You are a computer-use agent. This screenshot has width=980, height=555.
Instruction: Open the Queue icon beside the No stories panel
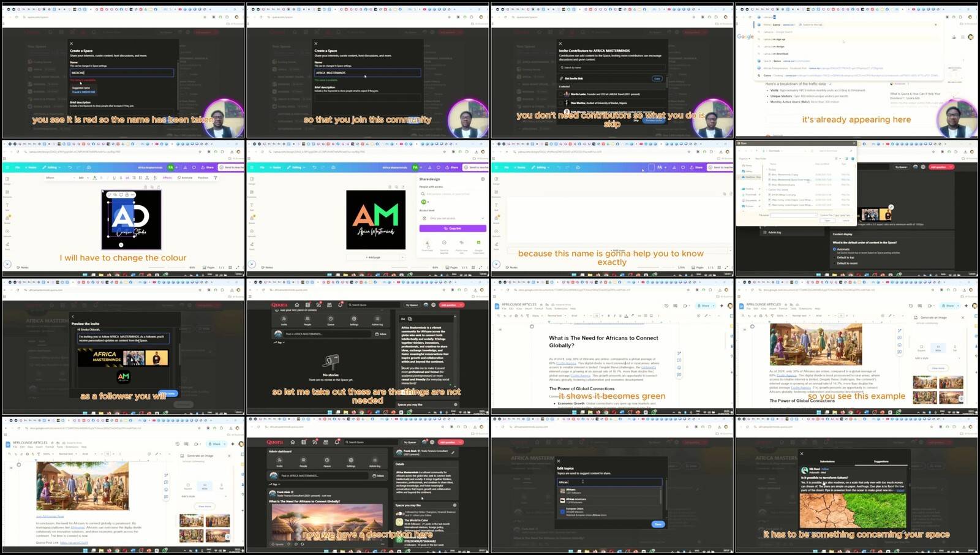pyautogui.click(x=331, y=319)
